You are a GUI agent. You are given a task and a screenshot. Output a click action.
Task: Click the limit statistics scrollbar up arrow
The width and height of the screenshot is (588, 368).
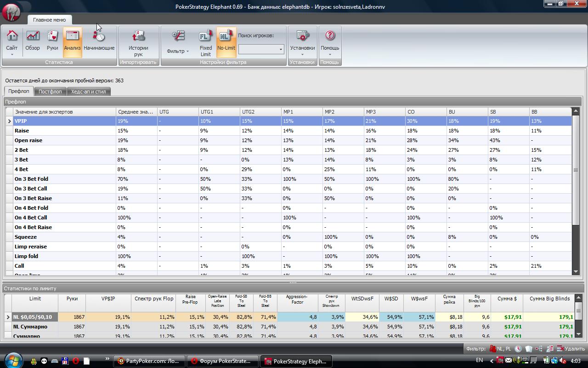pos(578,298)
